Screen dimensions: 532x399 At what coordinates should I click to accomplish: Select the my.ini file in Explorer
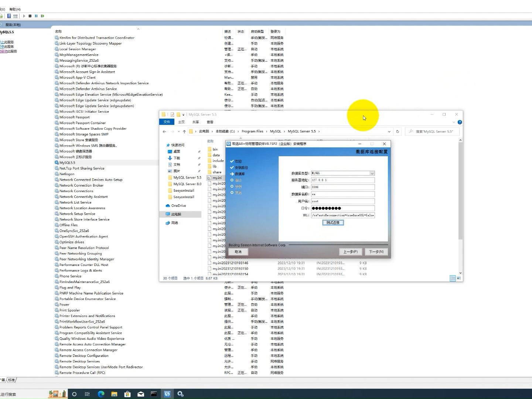217,178
